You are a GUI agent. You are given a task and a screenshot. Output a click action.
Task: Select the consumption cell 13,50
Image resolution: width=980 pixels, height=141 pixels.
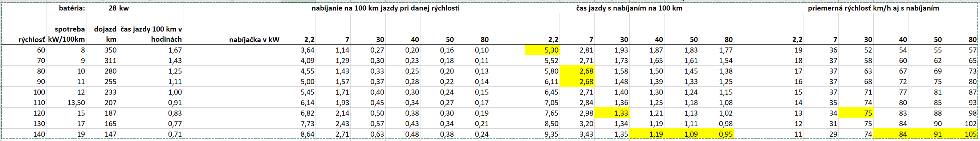(66, 103)
